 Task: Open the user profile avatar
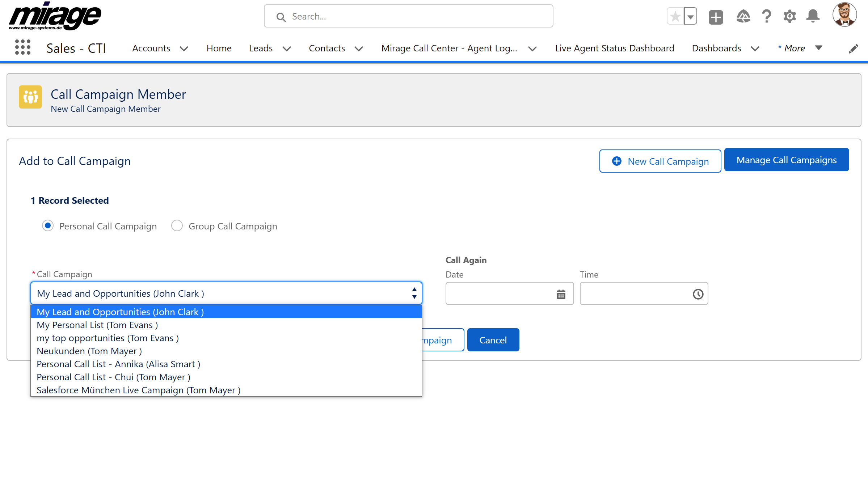click(845, 15)
